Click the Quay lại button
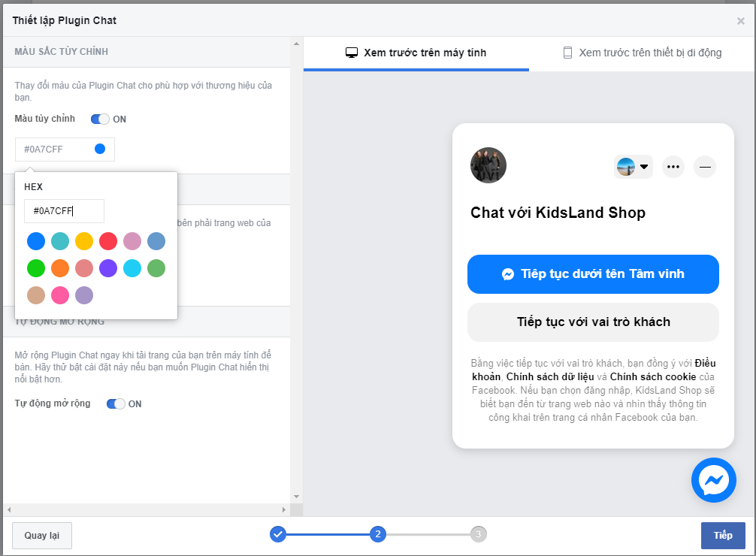The image size is (756, 556). pos(41,536)
